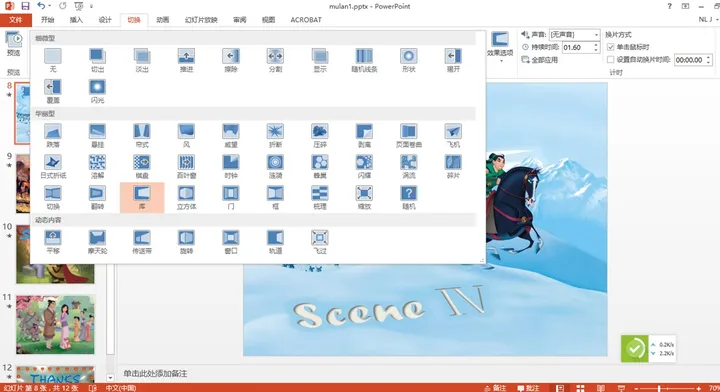The image size is (720, 392).
Task: Apply the 风 (Wind) transition
Action: 186,135
